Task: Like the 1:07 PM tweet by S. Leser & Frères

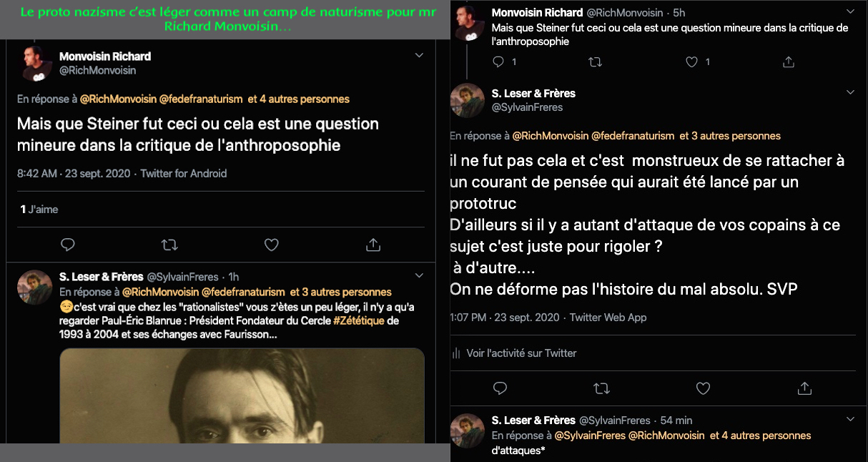Action: coord(704,388)
